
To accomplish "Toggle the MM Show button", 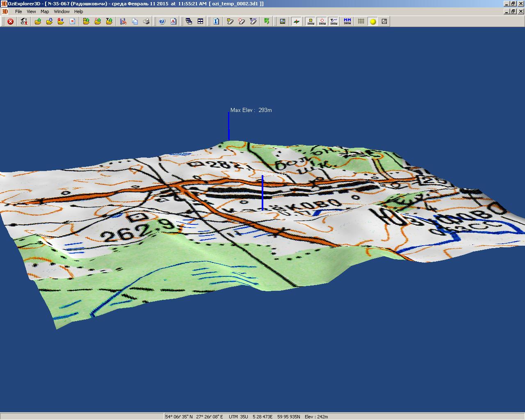I will click(347, 21).
